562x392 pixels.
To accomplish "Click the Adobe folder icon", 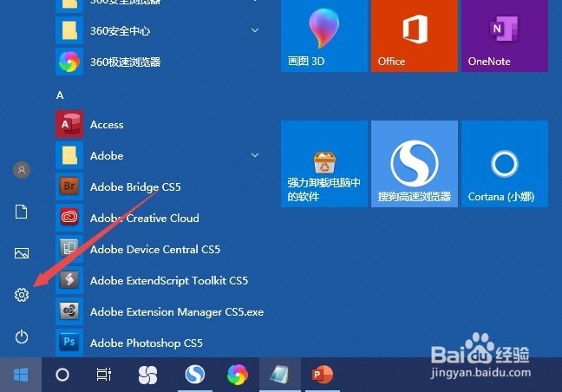I will point(69,155).
